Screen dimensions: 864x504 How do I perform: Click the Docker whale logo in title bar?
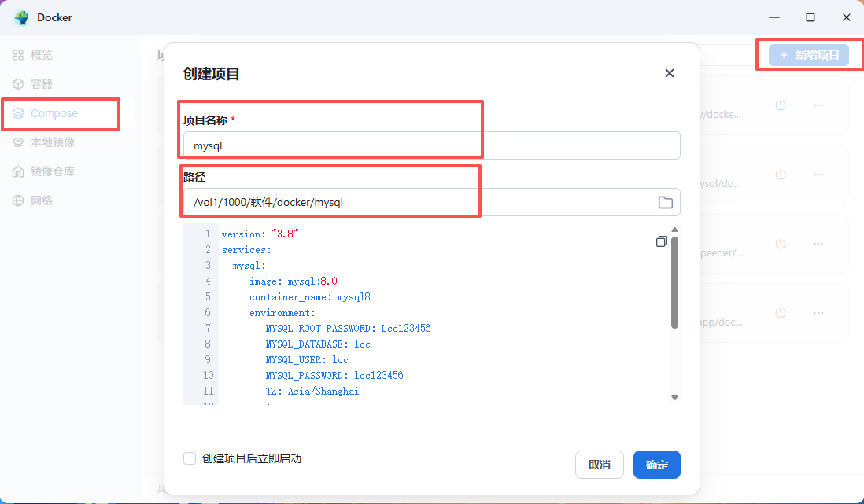tap(21, 17)
